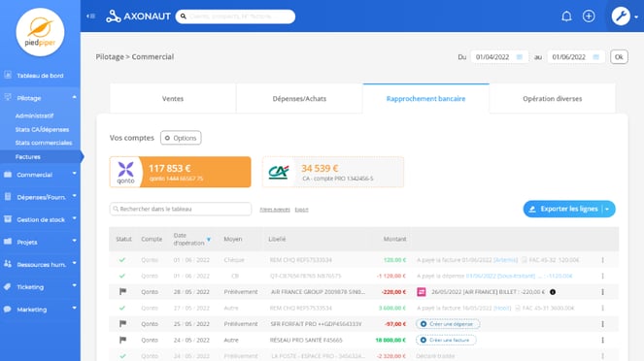Viewport: 644px width, 361px height.
Task: Click flag status icon on SFR FORFAIT row
Action: click(x=122, y=323)
